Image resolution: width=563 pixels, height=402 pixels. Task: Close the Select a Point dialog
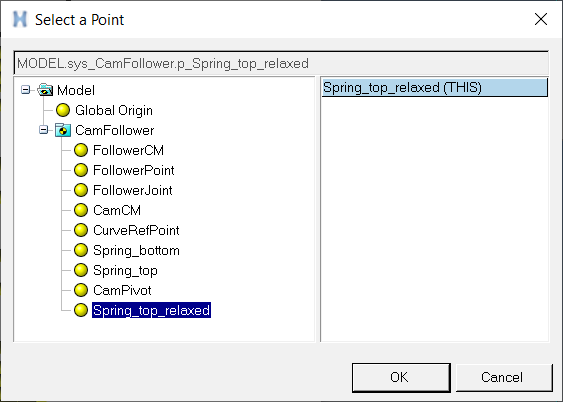coord(541,19)
